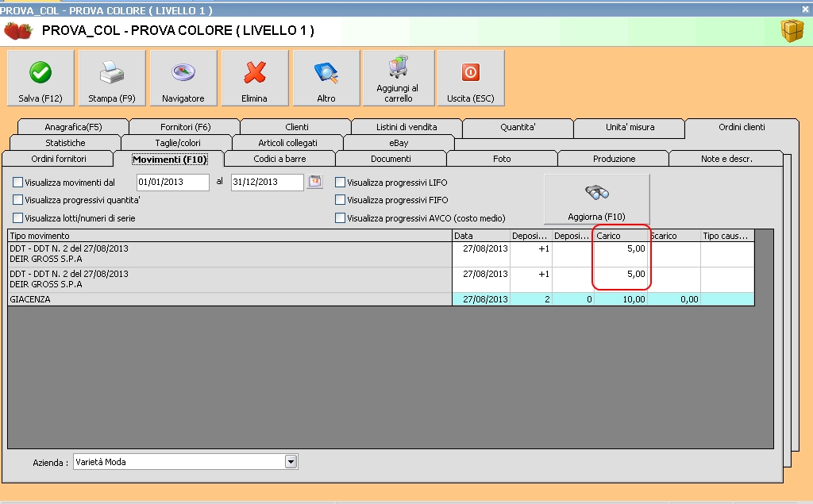
Task: Select the second DDT N. 2 movement row
Action: (x=381, y=279)
